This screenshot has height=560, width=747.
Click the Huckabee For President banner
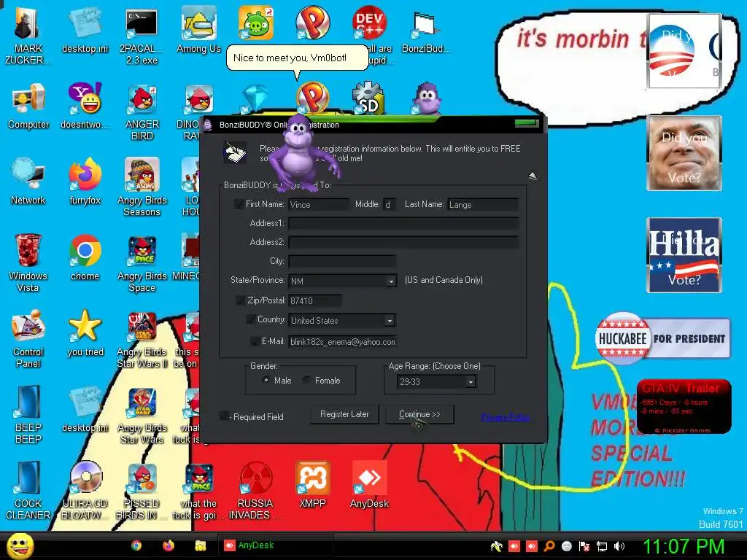coord(662,338)
